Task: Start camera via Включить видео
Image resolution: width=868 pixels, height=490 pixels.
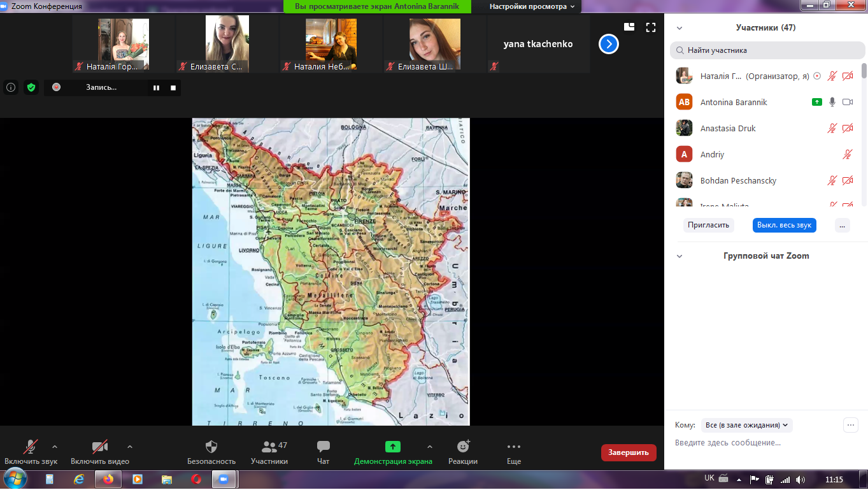Action: click(100, 452)
